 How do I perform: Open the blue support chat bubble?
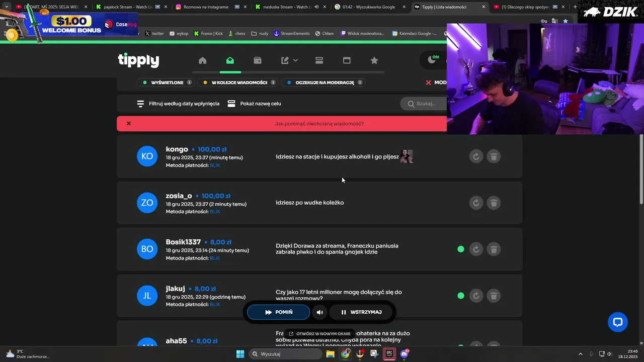tap(617, 322)
